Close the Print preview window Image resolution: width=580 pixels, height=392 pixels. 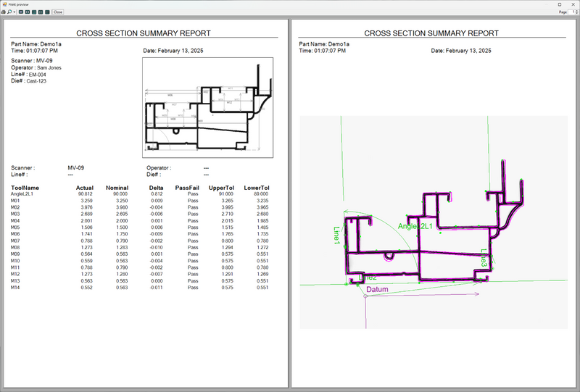click(573, 4)
